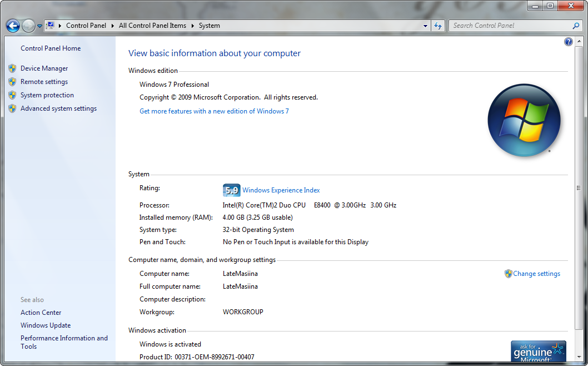The image size is (588, 366).
Task: Expand the arrow after Control Panel breadcrumb
Action: 112,26
